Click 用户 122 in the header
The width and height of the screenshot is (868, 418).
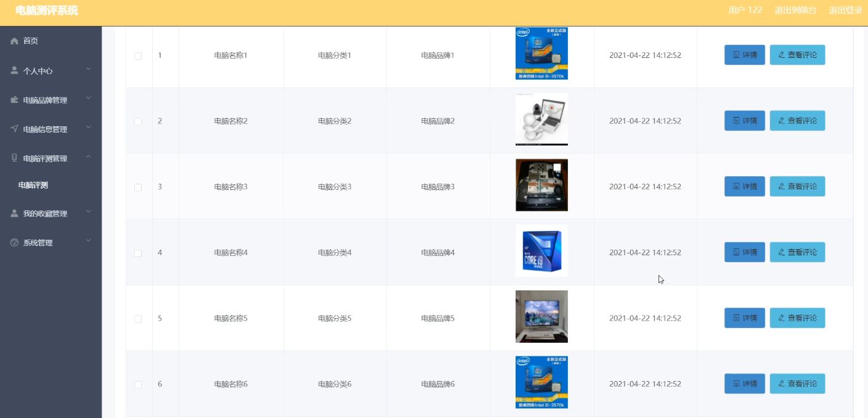coord(745,10)
